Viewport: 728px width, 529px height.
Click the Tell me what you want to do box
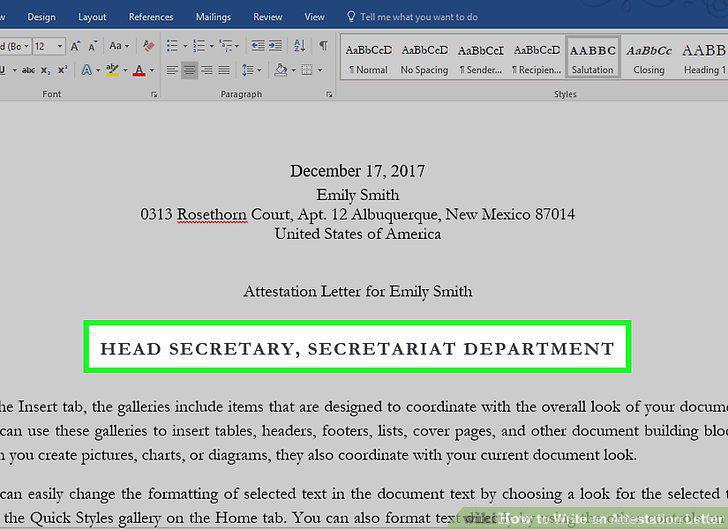point(412,17)
